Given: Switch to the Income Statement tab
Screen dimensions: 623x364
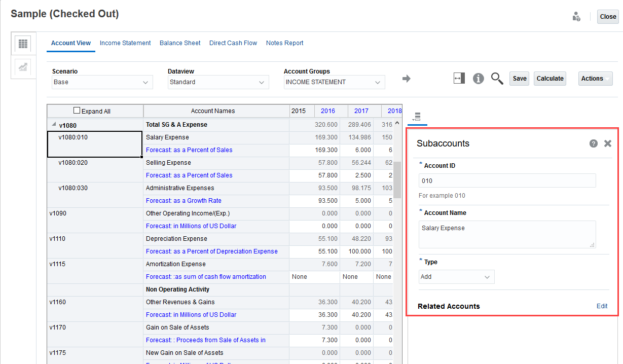Looking at the screenshot, I should (125, 43).
